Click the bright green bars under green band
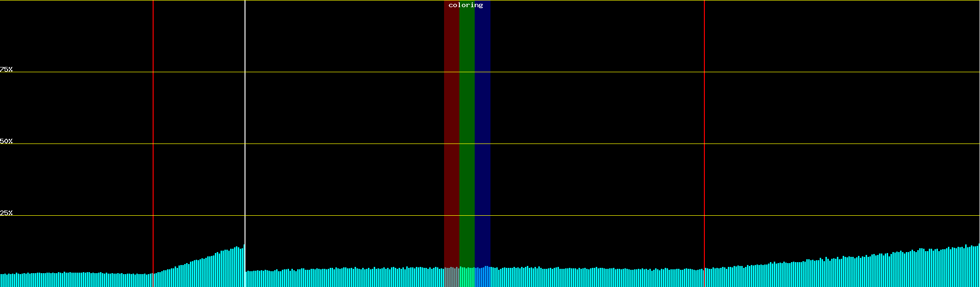Screen dimensions: 980x287 (x=467, y=277)
